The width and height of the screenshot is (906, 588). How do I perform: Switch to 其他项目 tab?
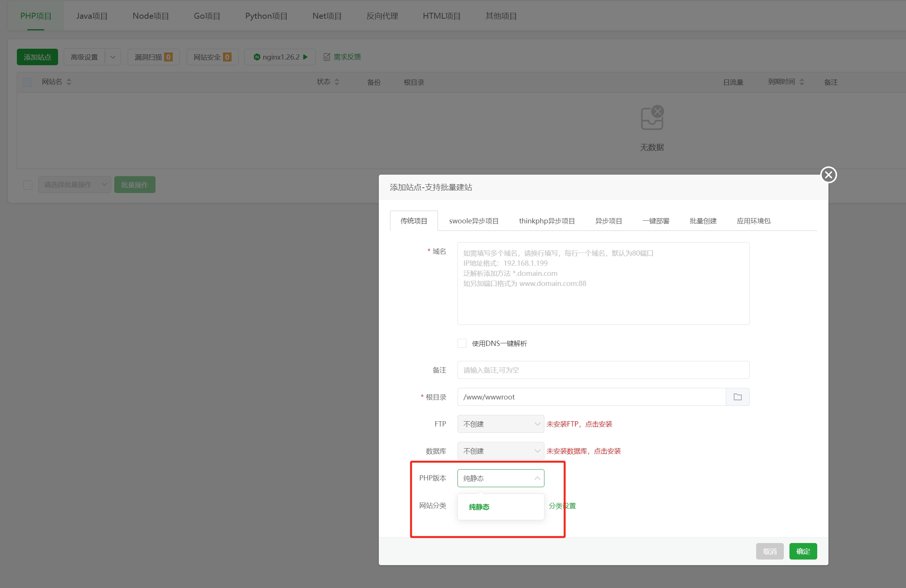pyautogui.click(x=501, y=16)
